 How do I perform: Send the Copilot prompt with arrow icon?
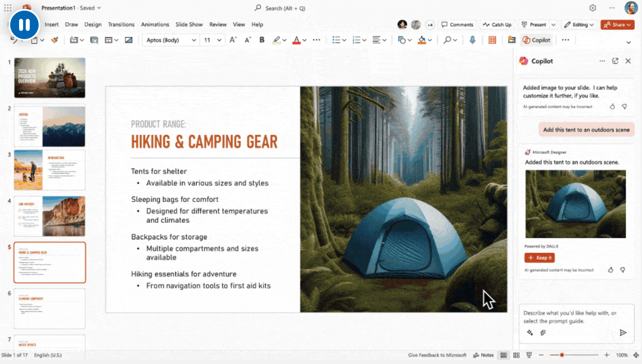coord(623,332)
